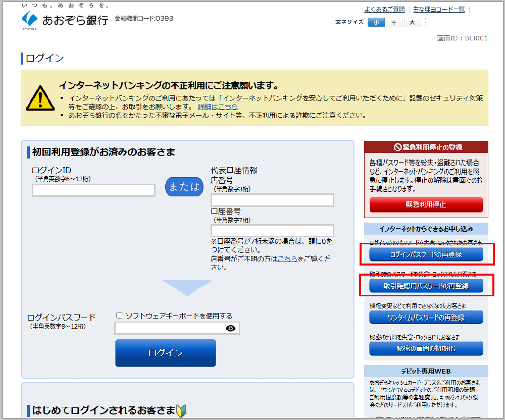Image resolution: width=505 pixels, height=420 pixels.
Task: Click the 画面ID：BLI001 text
Action: 462,38
